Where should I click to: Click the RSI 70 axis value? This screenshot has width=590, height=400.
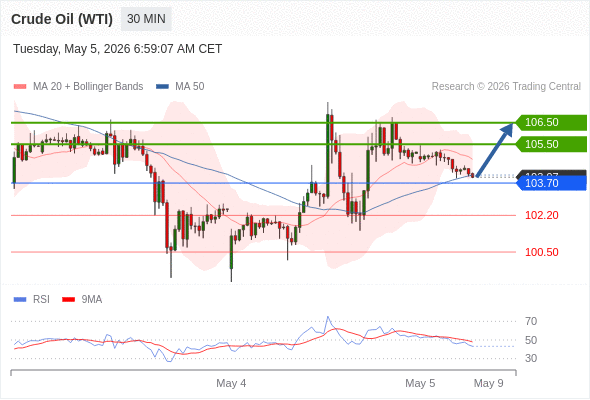pos(531,321)
